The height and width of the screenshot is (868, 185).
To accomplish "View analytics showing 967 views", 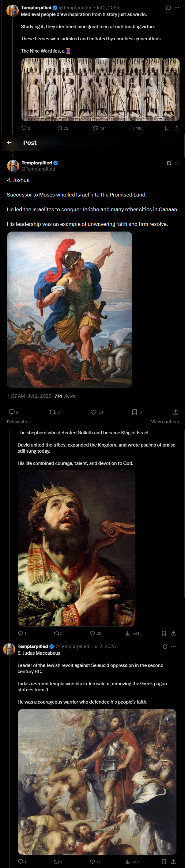I will coord(132,862).
